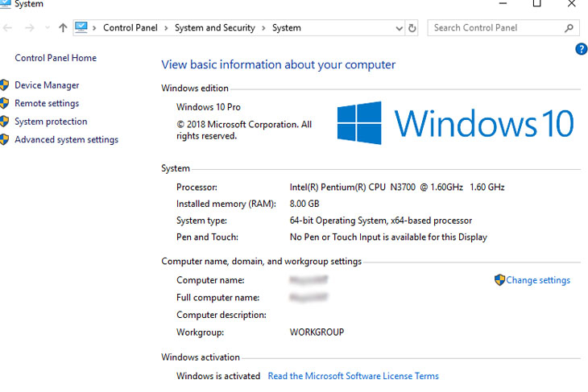Click Change settings for computer name
The height and width of the screenshot is (392, 588).
[x=537, y=280]
